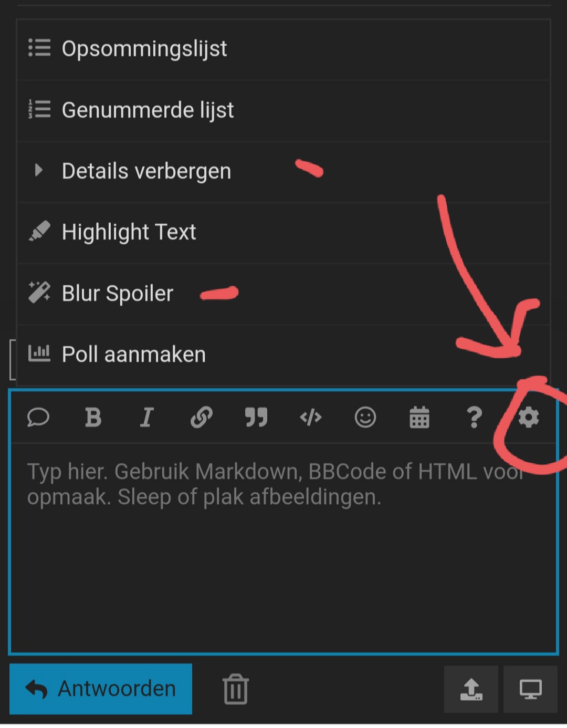The width and height of the screenshot is (567, 728).
Task: Select Details verbergen from the menu
Action: tap(283, 171)
